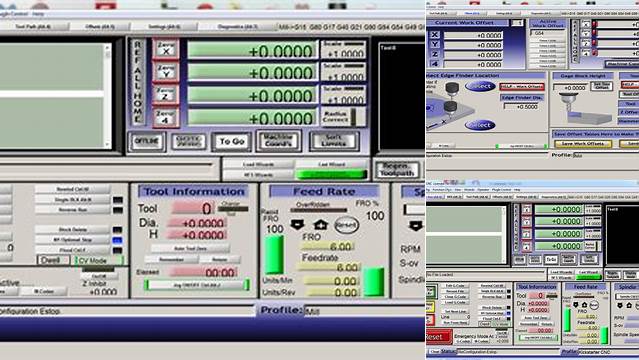The width and height of the screenshot is (639, 360).
Task: Click the round feed rate Reset button
Action: (x=346, y=225)
